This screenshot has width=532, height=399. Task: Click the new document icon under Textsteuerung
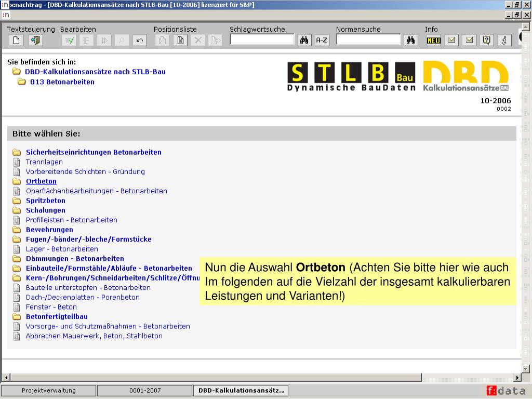[x=16, y=41]
